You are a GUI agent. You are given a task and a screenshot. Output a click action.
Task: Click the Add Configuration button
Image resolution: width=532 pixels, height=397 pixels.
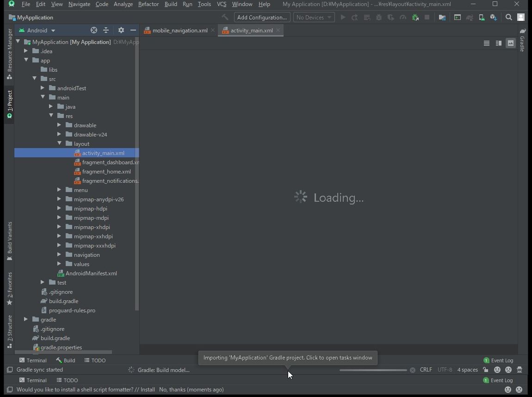(x=262, y=17)
